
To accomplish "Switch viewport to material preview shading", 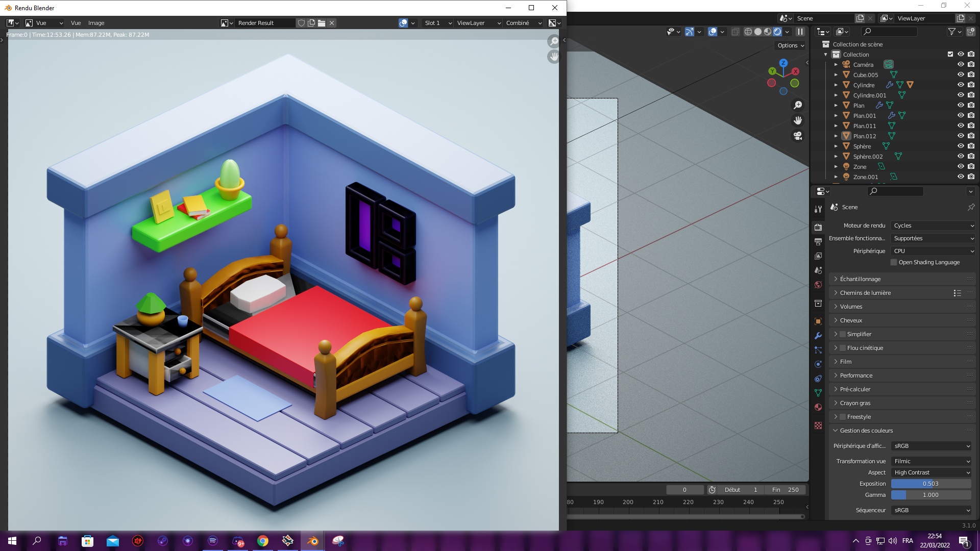I will coord(768,32).
